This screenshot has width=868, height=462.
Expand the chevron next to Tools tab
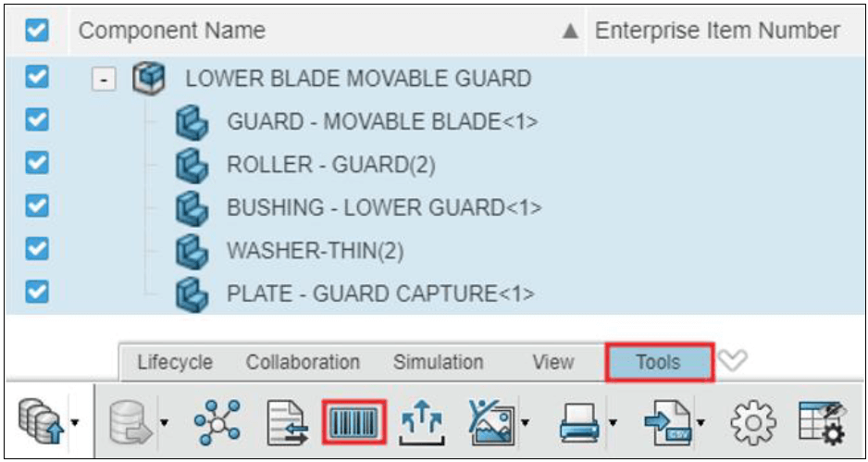(733, 361)
